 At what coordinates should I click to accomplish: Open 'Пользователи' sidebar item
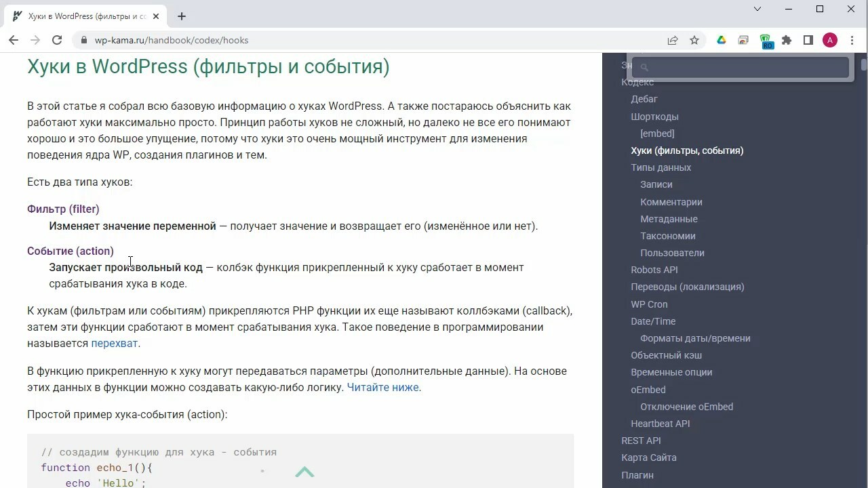coord(672,253)
